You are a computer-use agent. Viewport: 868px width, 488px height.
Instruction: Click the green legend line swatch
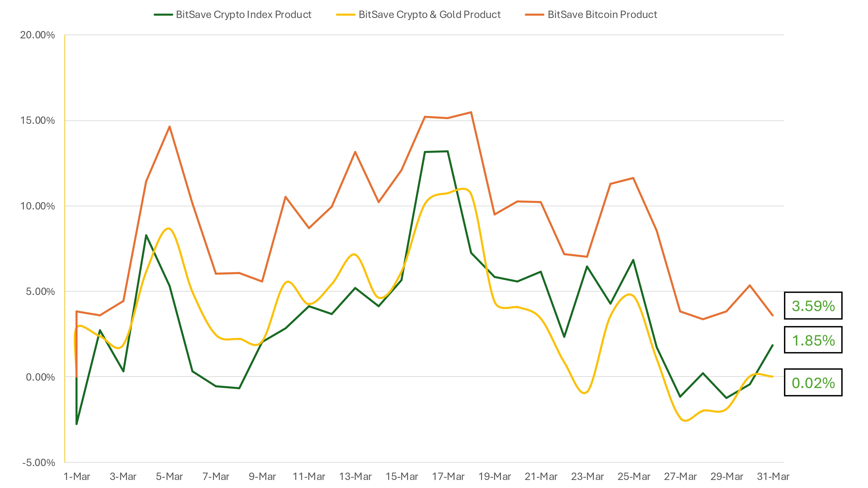[x=163, y=15]
